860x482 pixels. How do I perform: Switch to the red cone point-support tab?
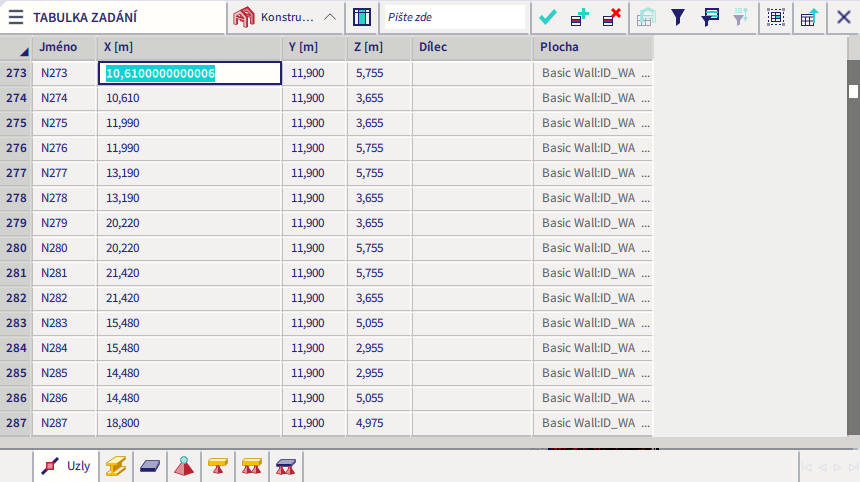pos(183,466)
